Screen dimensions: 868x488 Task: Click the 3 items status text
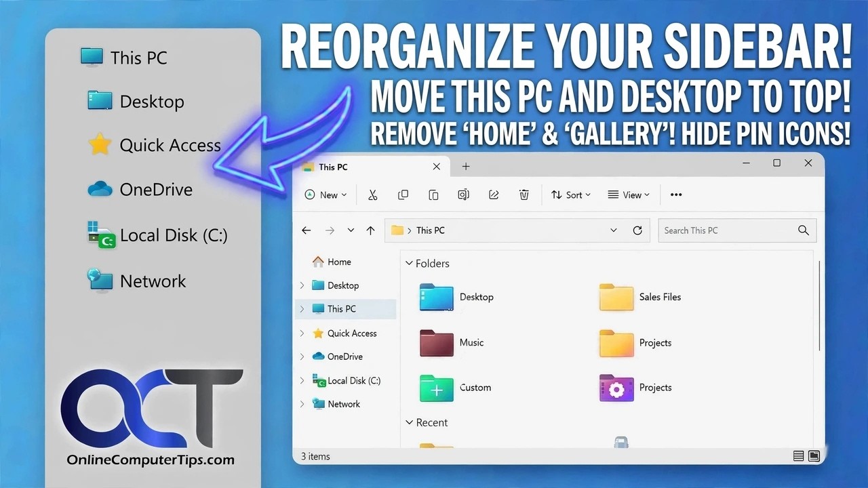coord(315,456)
